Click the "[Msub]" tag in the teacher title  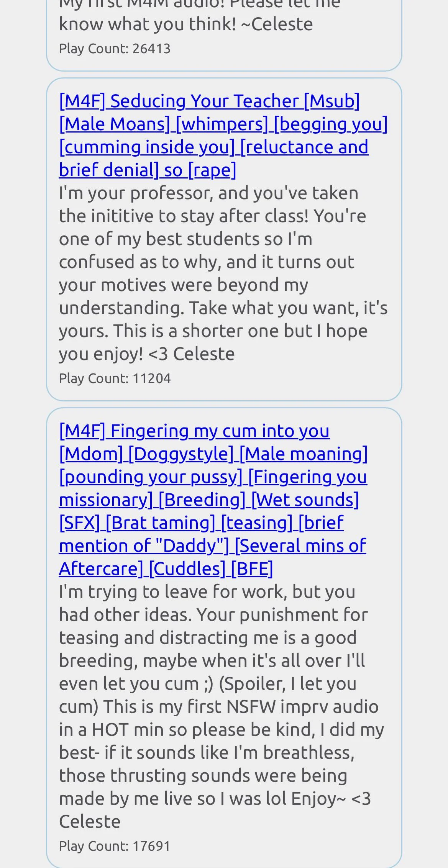pos(332,102)
